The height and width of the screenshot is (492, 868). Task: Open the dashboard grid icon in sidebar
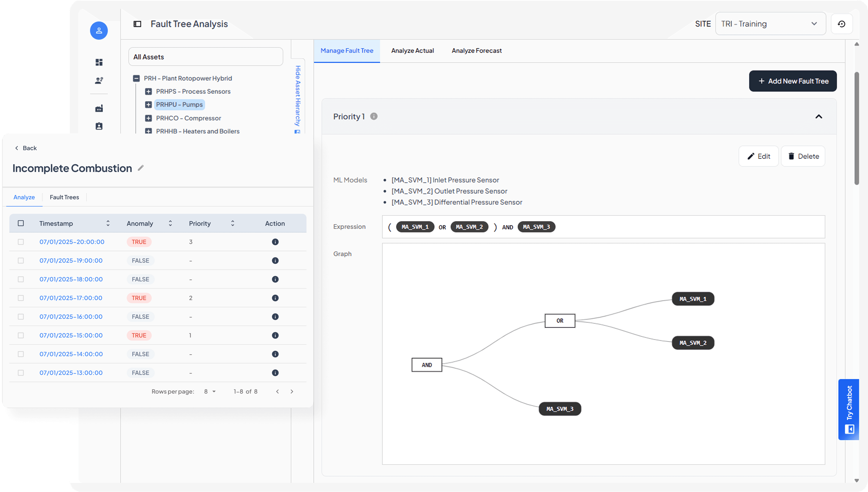[99, 62]
